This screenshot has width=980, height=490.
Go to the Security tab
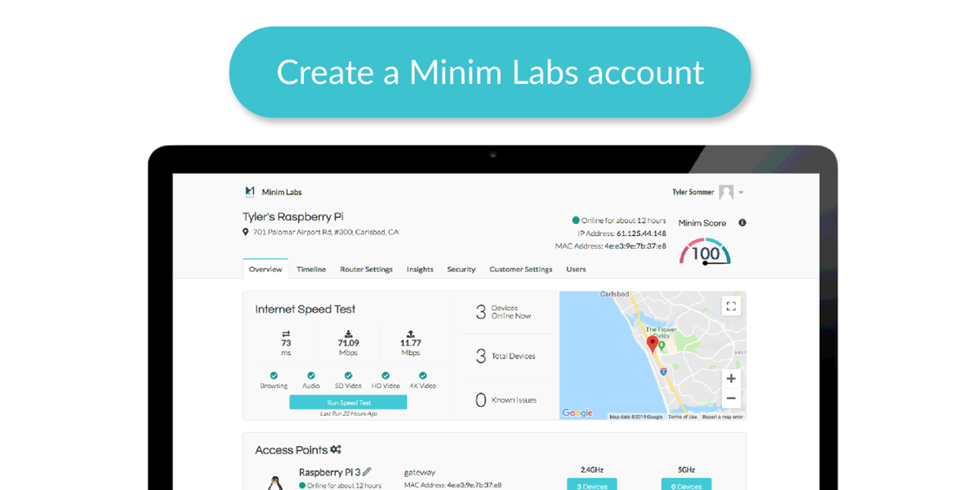(461, 269)
